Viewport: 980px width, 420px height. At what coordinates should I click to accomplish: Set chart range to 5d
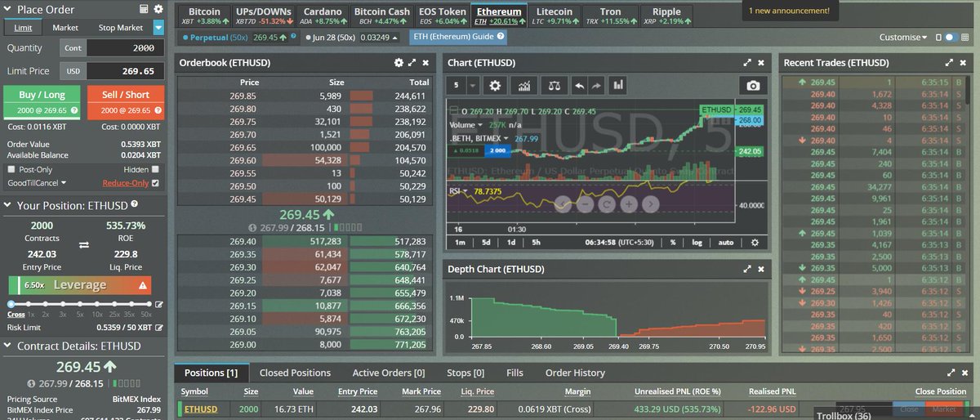pos(486,243)
